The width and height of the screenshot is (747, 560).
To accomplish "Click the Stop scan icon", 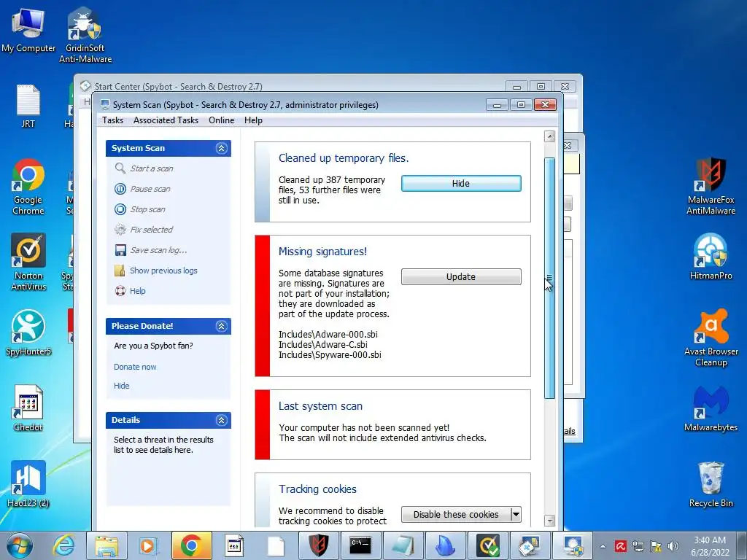I will (x=120, y=209).
